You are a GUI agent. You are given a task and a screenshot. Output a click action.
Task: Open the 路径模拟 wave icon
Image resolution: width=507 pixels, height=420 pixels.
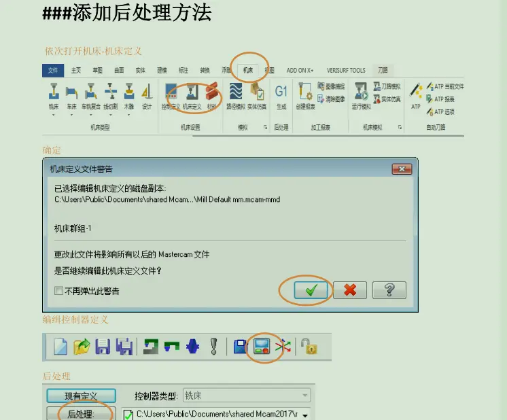(x=236, y=97)
